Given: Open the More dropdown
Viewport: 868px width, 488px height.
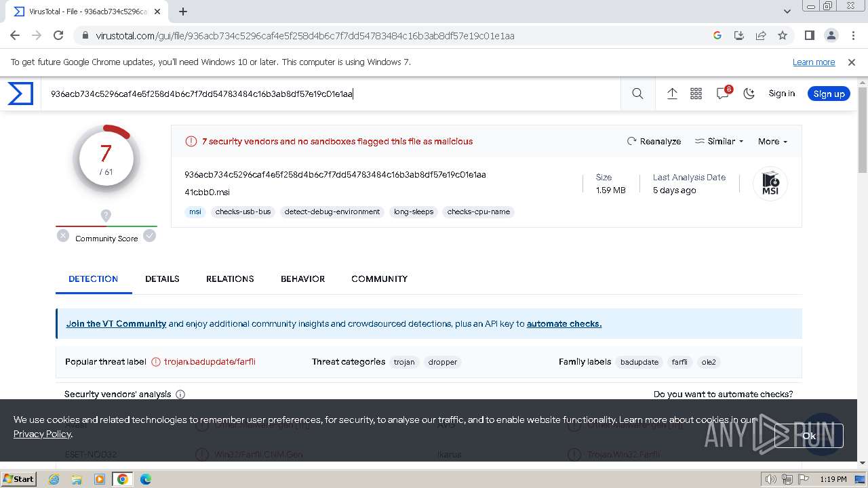Looking at the screenshot, I should tap(772, 141).
